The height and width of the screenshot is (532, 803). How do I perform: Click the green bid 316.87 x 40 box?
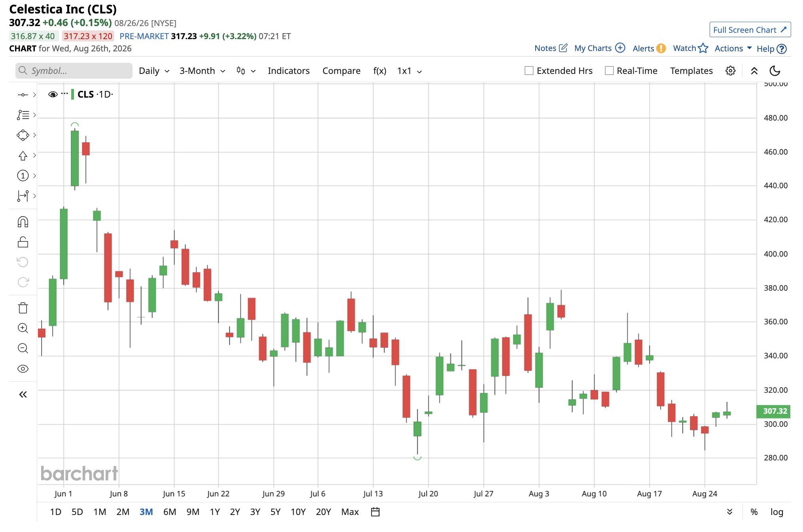pos(33,36)
